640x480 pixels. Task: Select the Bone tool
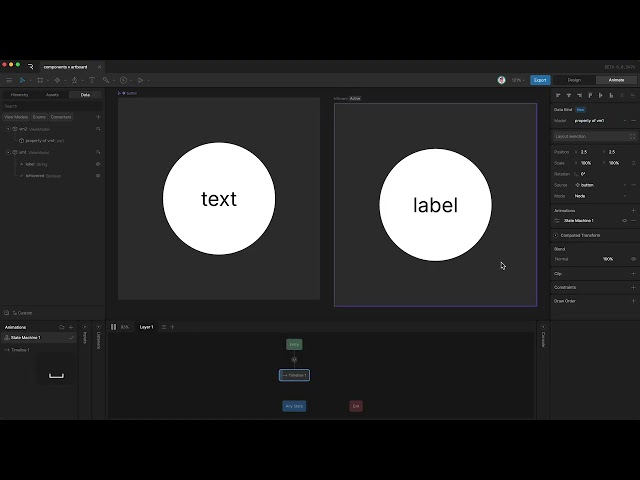tap(106, 80)
